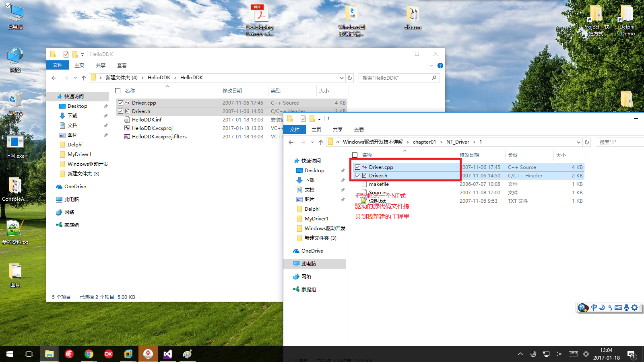Open the ConsoleA... desktop icon
The height and width of the screenshot is (362, 644).
coord(15,189)
